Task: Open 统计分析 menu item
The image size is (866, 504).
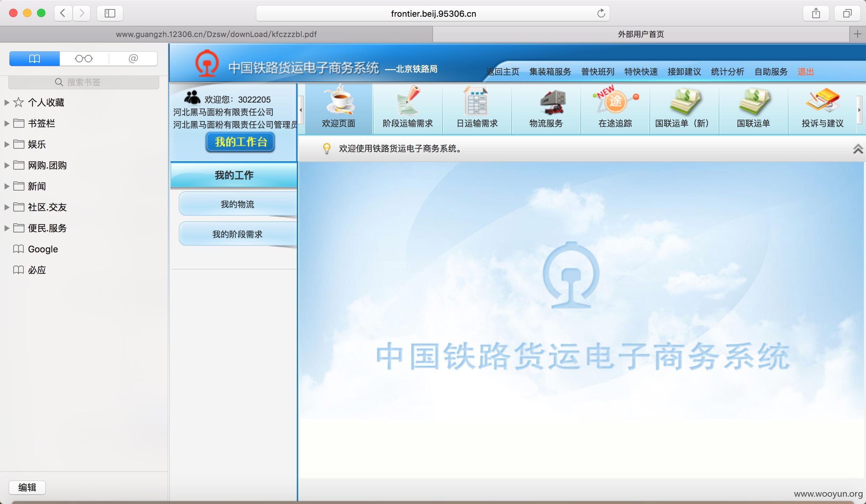Action: (727, 72)
